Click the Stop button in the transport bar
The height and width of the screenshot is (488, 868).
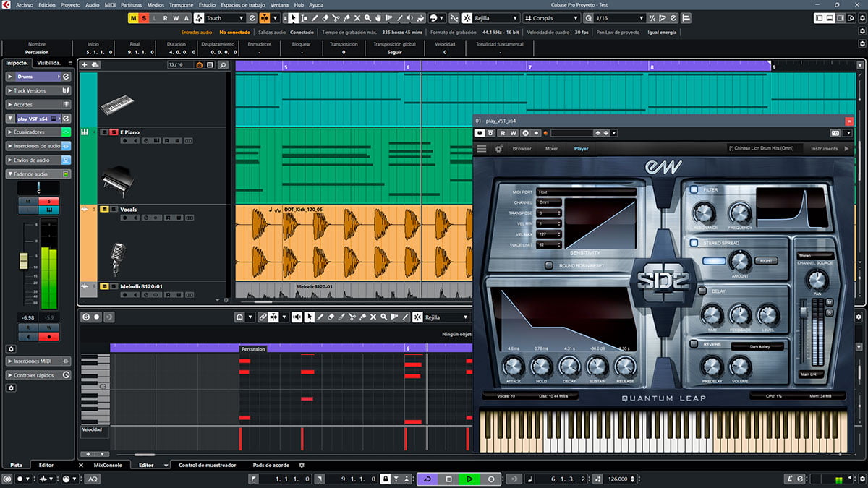449,479
